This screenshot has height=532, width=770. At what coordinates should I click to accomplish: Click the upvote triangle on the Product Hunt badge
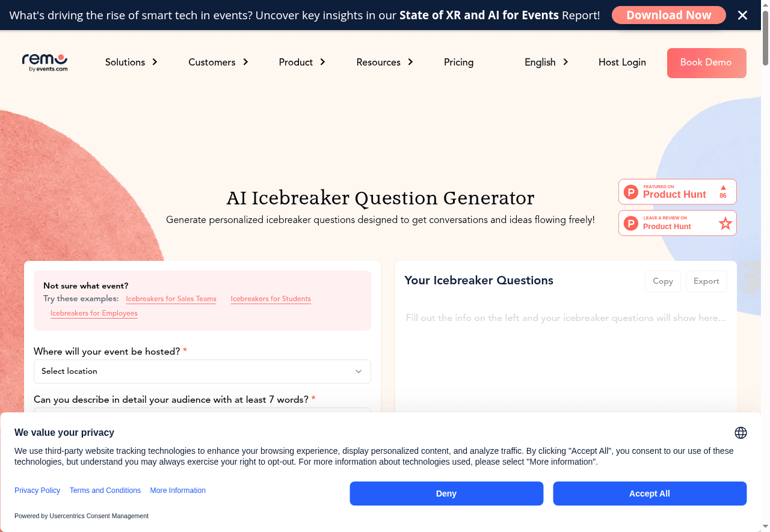pyautogui.click(x=722, y=188)
